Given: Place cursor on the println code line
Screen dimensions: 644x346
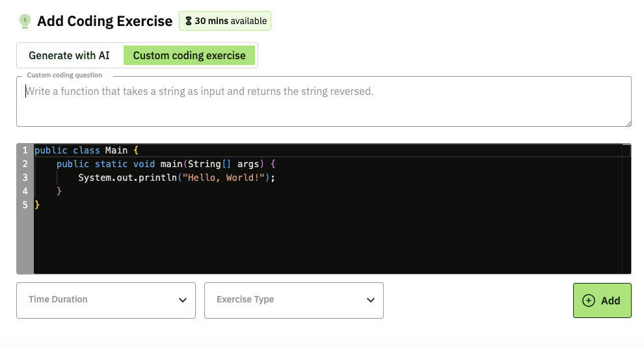Looking at the screenshot, I should (177, 178).
